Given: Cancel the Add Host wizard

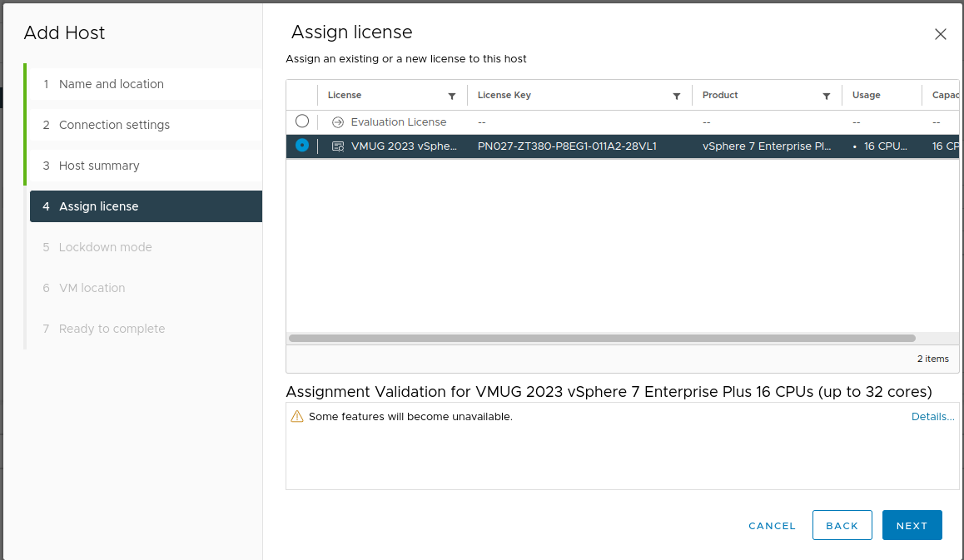Looking at the screenshot, I should [772, 525].
